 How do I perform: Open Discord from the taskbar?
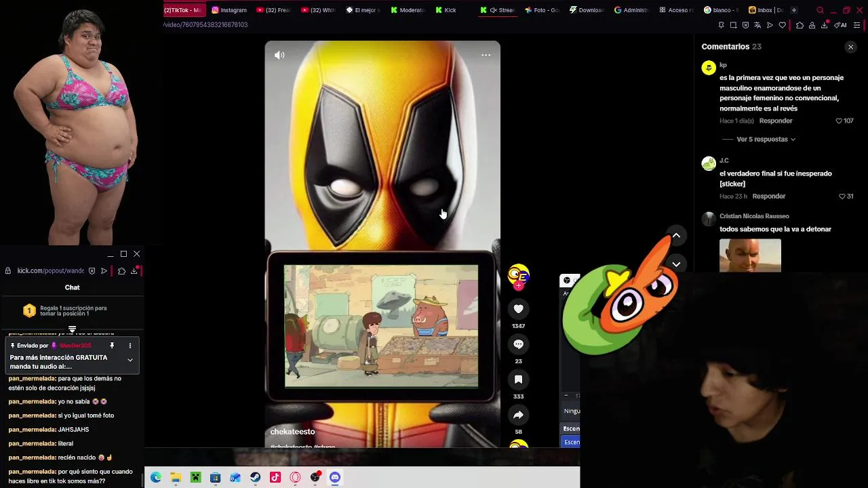335,477
